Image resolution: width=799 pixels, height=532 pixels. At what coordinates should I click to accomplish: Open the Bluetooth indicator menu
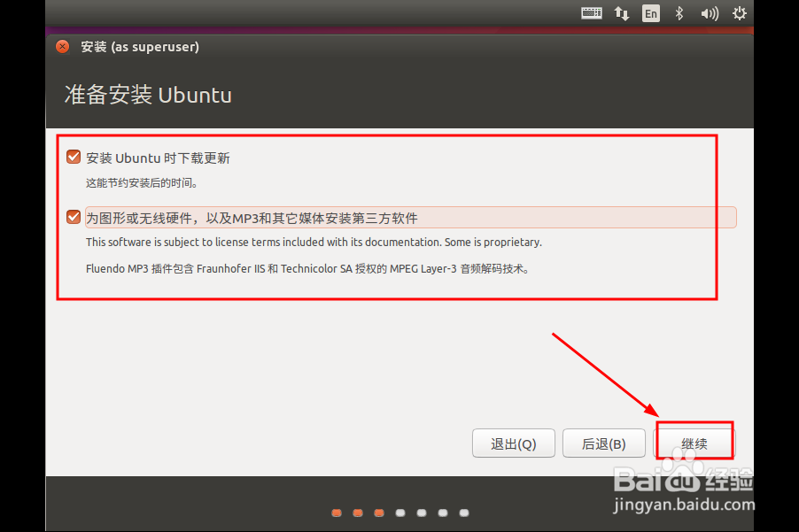[x=679, y=13]
